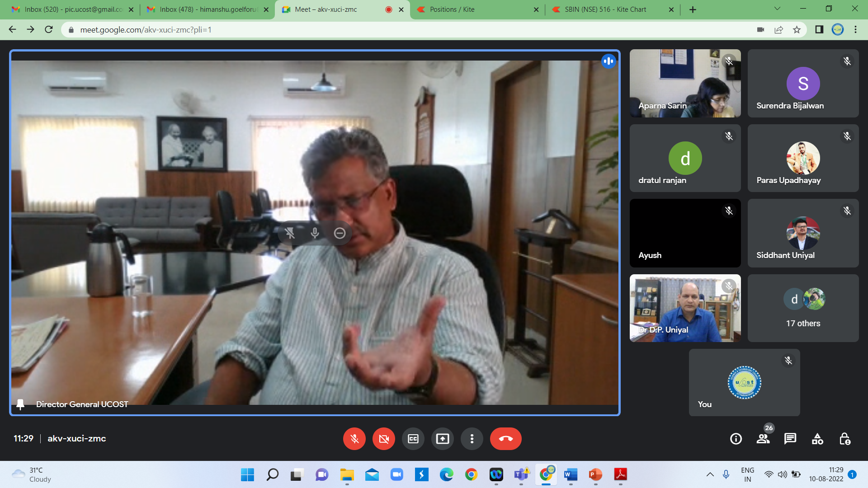868x488 pixels.
Task: Expand hidden system tray icons chevron
Action: [x=710, y=474]
